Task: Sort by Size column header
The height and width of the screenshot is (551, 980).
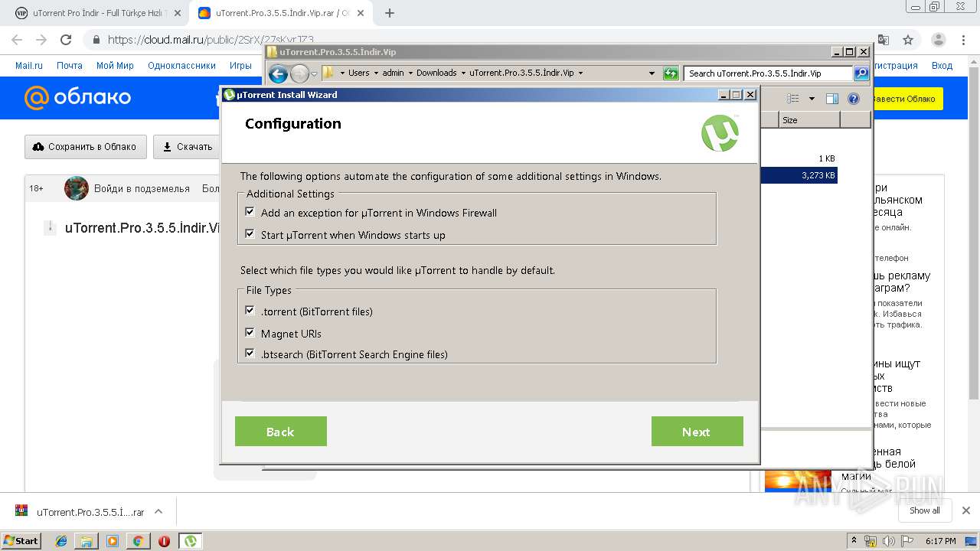Action: click(809, 120)
